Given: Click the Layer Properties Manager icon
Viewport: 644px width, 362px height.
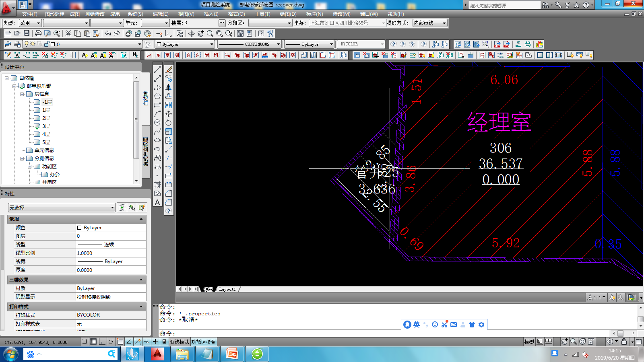Looking at the screenshot, I should click(x=8, y=44).
